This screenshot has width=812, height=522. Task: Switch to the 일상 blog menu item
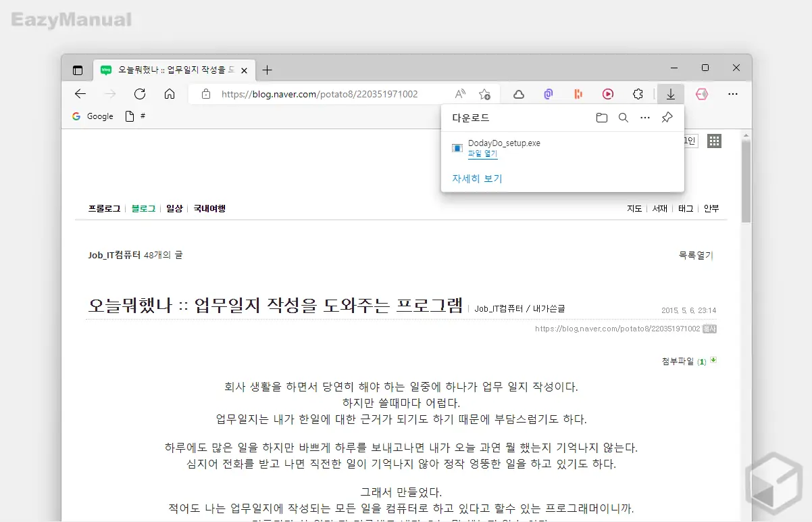point(174,208)
